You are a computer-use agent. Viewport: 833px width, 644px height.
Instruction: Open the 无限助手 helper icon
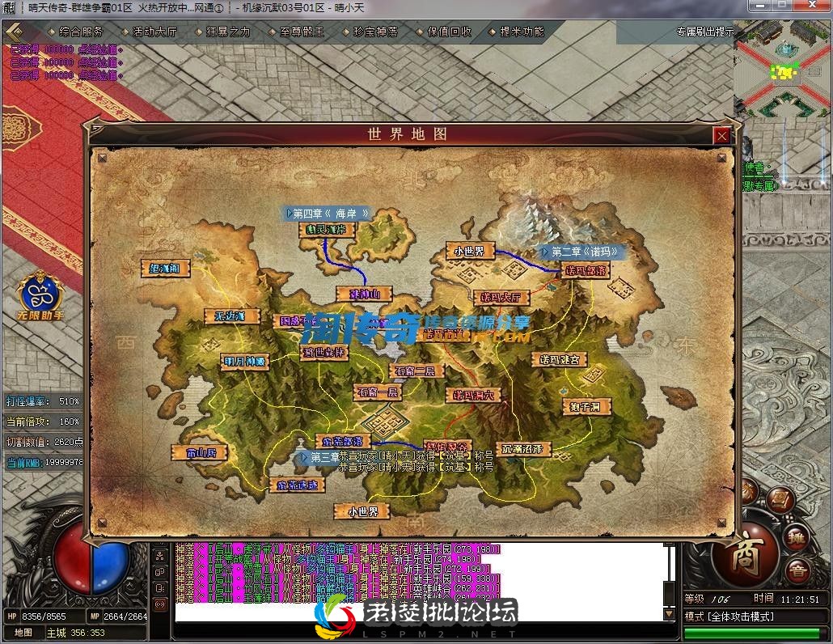tap(40, 296)
